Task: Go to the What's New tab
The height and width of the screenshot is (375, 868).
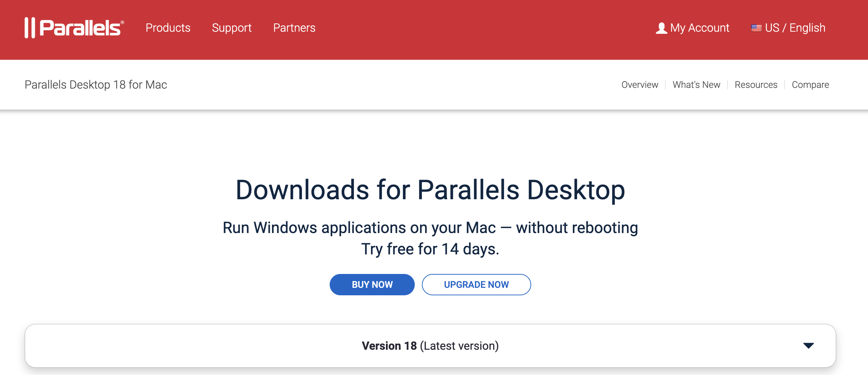Action: (696, 85)
